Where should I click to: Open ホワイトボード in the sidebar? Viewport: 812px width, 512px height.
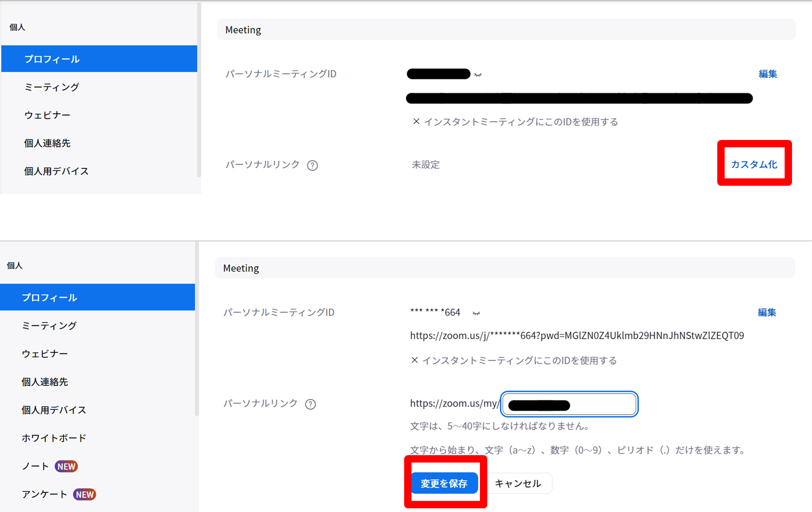[x=54, y=438]
